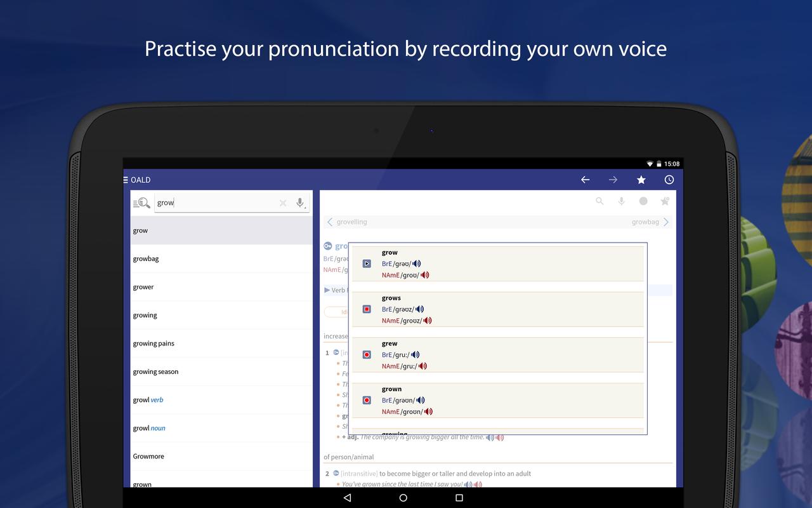Select 'growbag' in the word list
This screenshot has width=812, height=508.
pos(221,258)
